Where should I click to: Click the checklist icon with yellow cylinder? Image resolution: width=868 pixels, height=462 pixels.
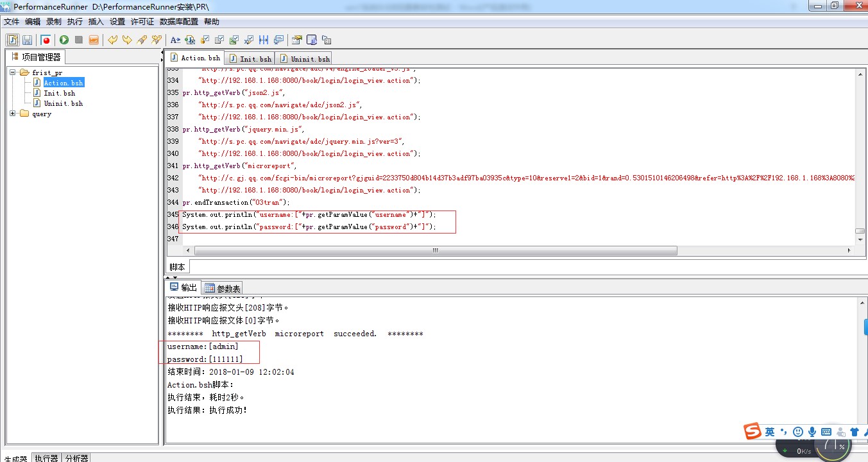[205, 40]
